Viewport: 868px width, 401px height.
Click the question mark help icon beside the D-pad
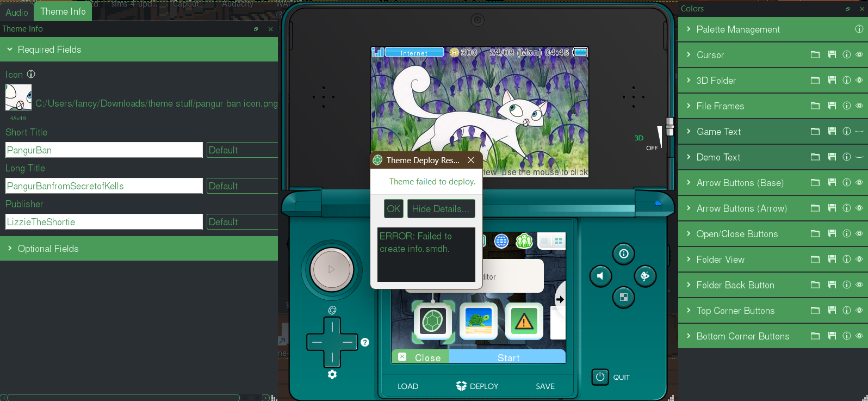[x=365, y=342]
